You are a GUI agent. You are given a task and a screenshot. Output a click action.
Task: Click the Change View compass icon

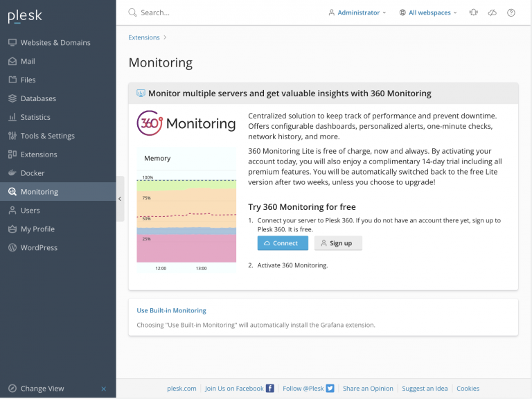pyautogui.click(x=12, y=389)
